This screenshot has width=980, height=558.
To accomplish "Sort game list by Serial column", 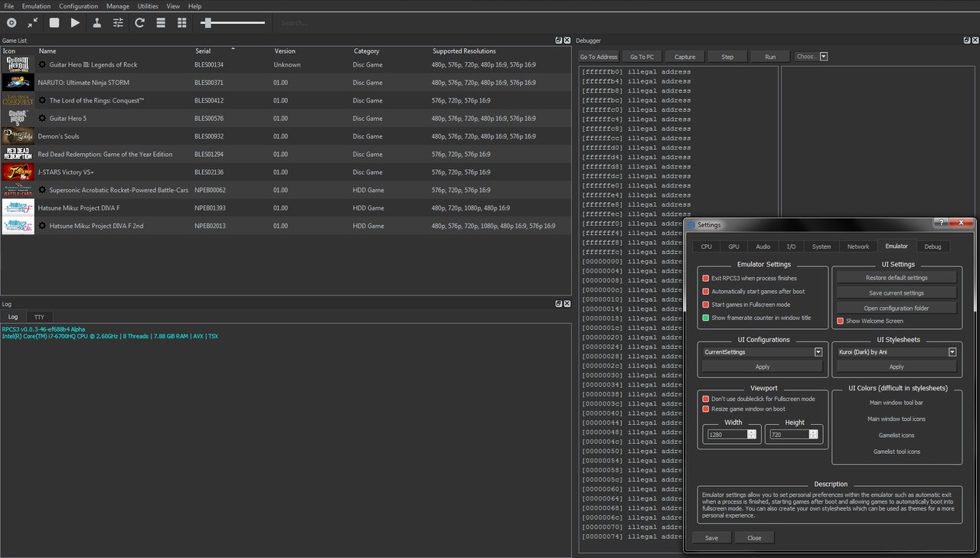I will 203,51.
